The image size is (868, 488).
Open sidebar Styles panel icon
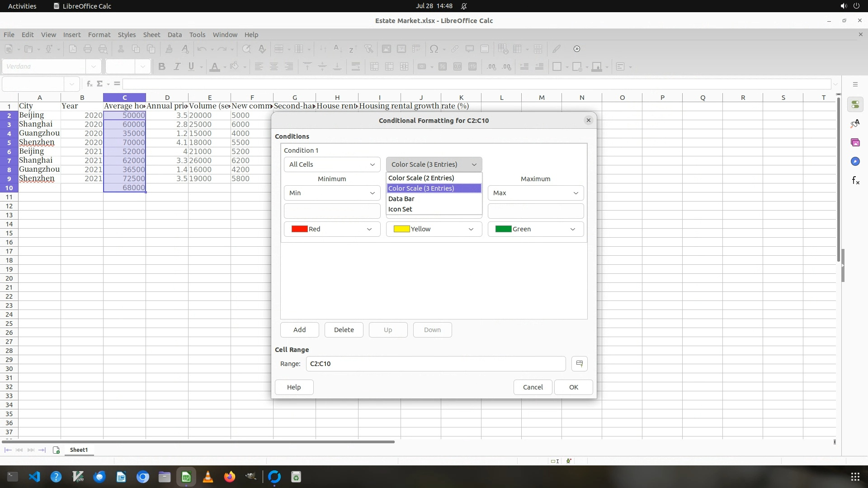[855, 124]
